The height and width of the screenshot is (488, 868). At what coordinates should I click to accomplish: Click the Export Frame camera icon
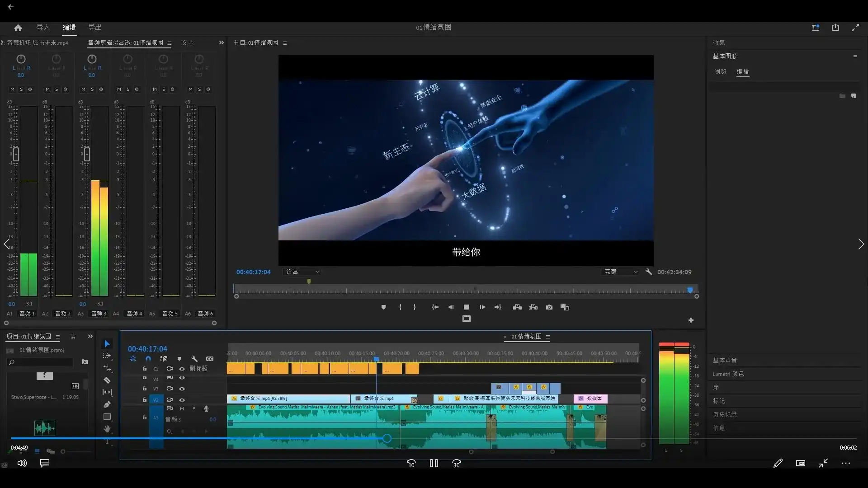[x=549, y=307]
